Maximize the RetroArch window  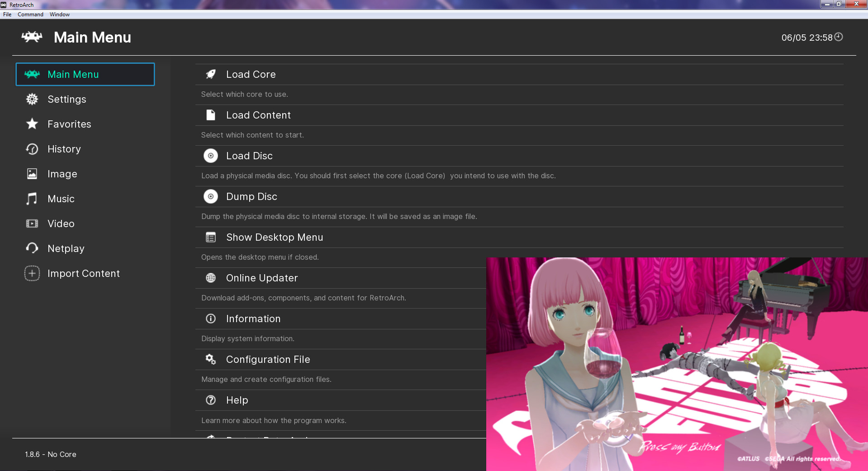click(839, 4)
